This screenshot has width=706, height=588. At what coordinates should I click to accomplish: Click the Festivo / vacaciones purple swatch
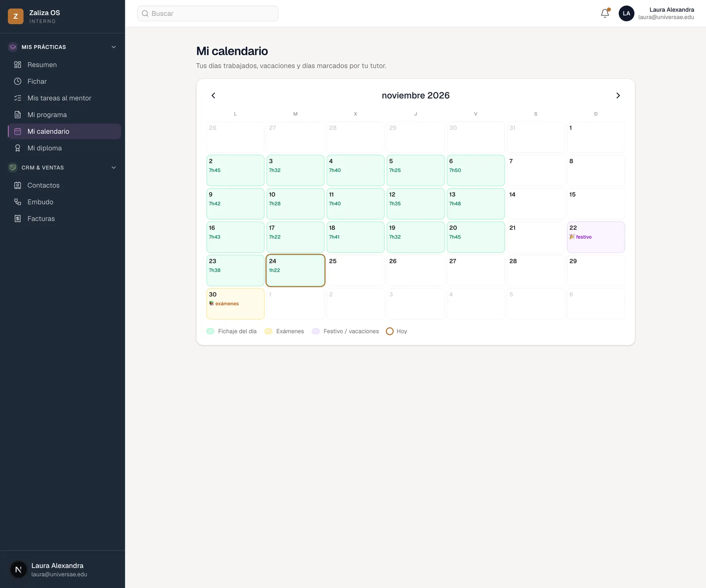point(315,331)
